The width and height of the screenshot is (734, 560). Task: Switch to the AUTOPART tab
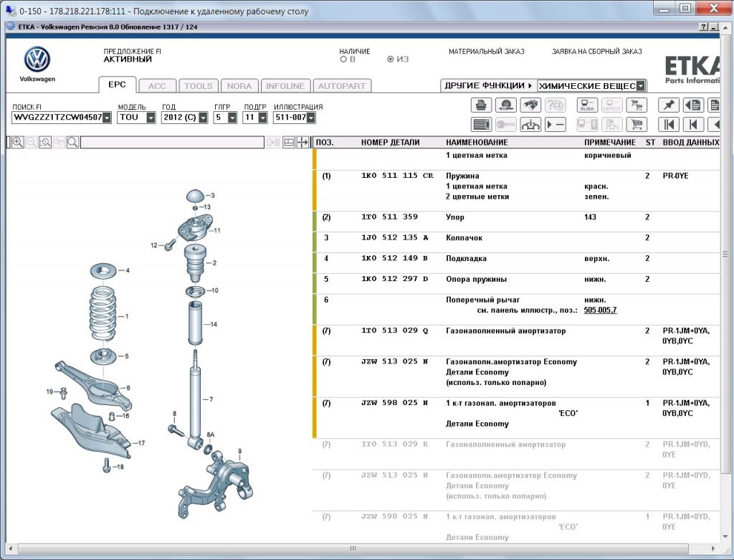coord(342,86)
